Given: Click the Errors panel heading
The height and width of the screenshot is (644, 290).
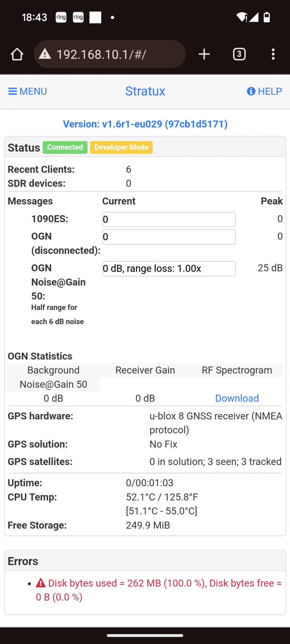Looking at the screenshot, I should [x=23, y=561].
